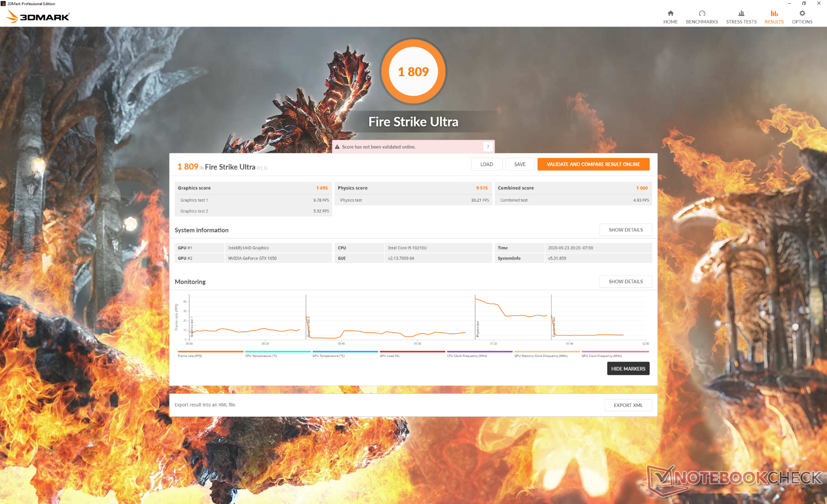Toggle Frame rate (FPS) orange legend
Screen dimensions: 827x504
[210, 354]
